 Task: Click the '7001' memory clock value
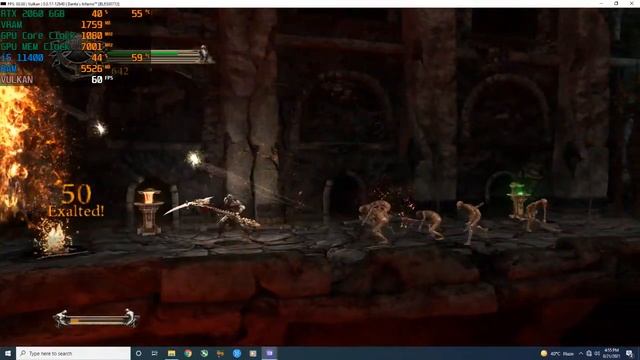click(91, 46)
